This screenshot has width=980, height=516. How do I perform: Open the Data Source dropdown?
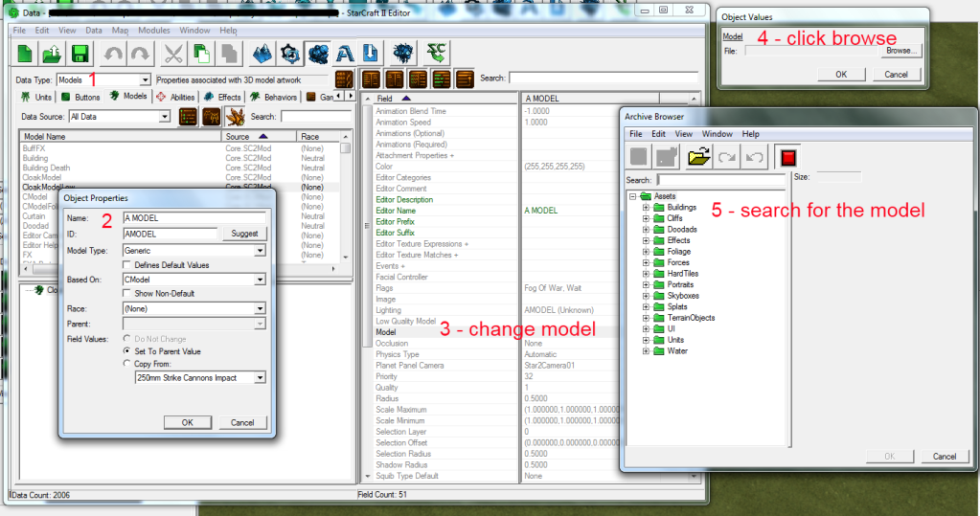click(165, 117)
